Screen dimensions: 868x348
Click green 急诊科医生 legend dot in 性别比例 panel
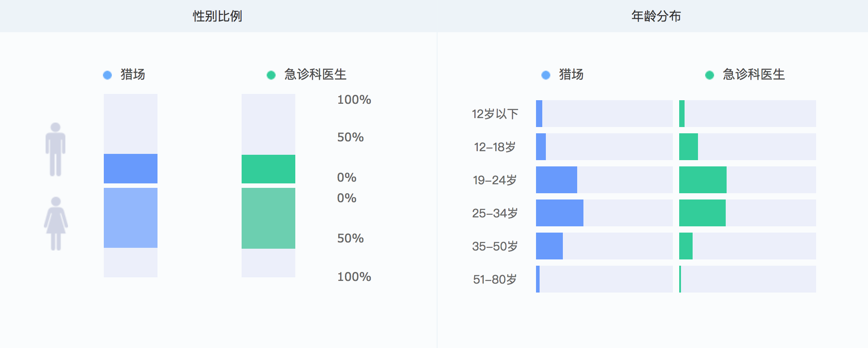(x=271, y=75)
